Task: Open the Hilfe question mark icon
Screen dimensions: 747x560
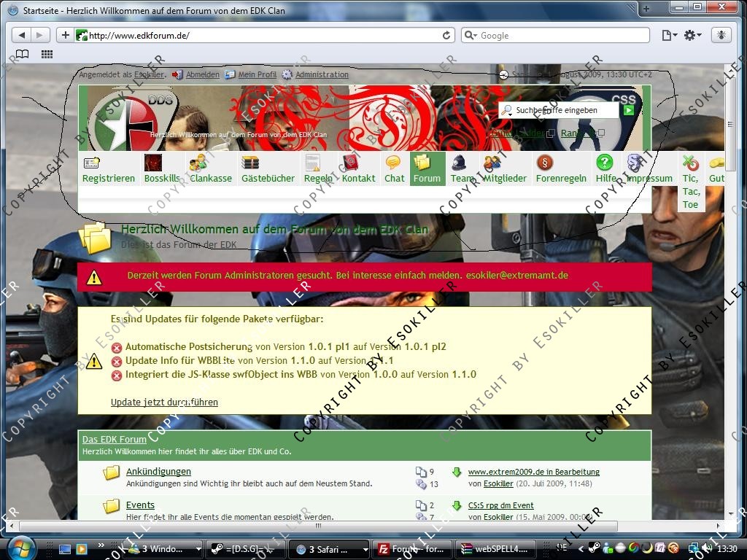Action: [605, 163]
